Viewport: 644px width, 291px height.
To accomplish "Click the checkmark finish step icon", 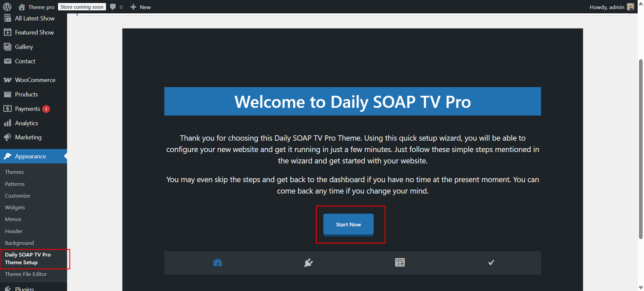I will click(x=491, y=263).
